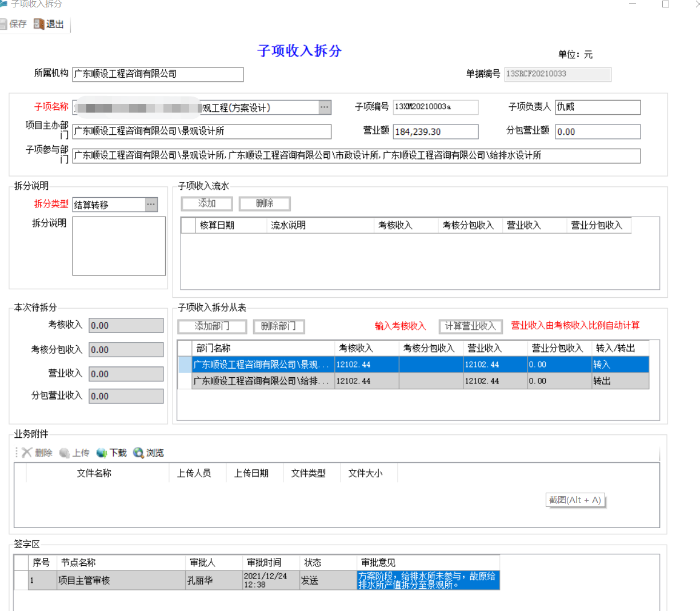Viewport: 700px width, 611px height.
Task: Click the 分包营业收入 field under 本次待拆分
Action: click(x=126, y=396)
